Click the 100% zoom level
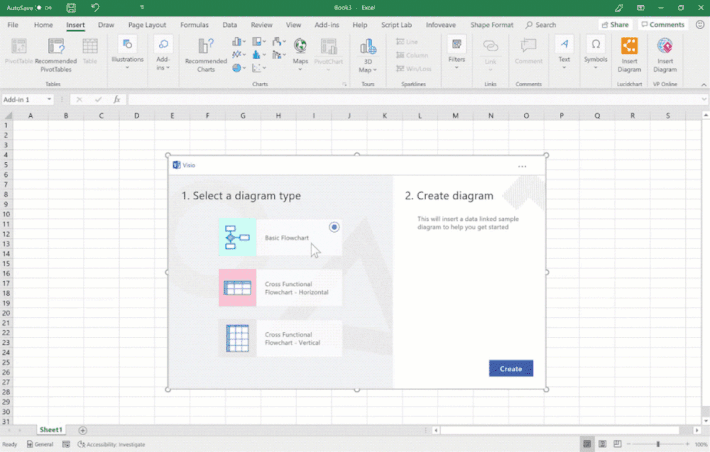The image size is (710, 452). coord(701,444)
